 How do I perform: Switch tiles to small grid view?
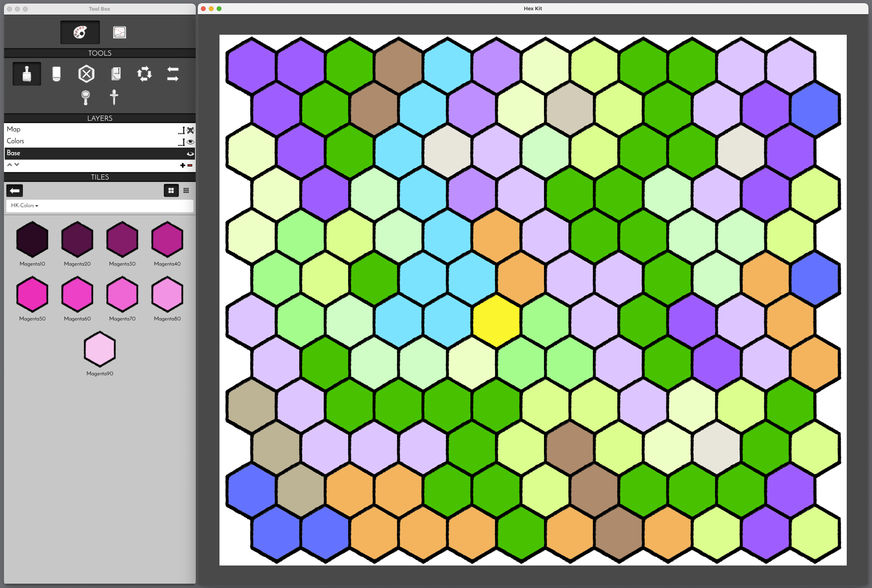186,191
